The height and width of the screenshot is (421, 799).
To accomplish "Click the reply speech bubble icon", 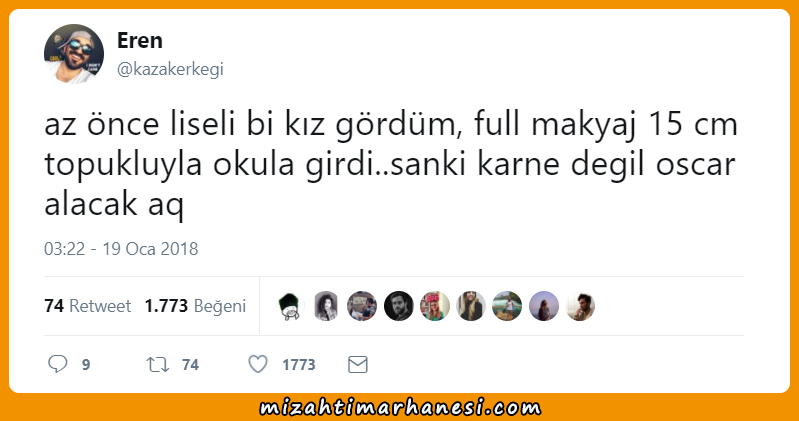I will [58, 364].
